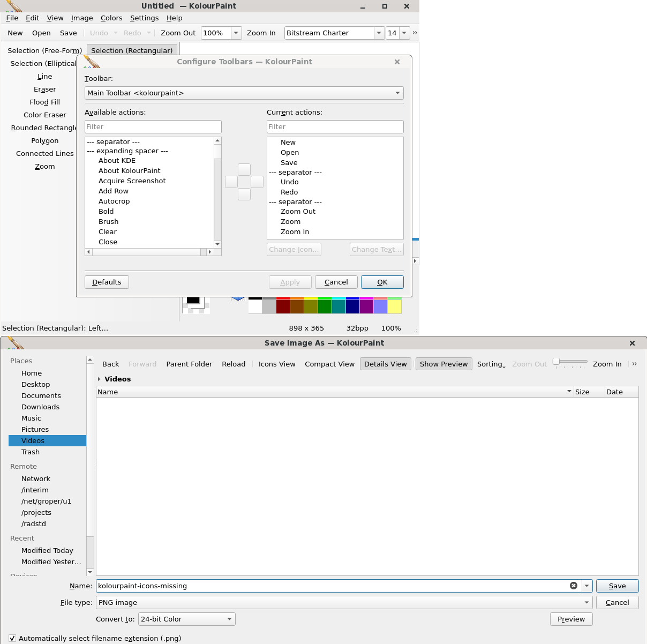Click the Available actions filter field

pyautogui.click(x=153, y=126)
